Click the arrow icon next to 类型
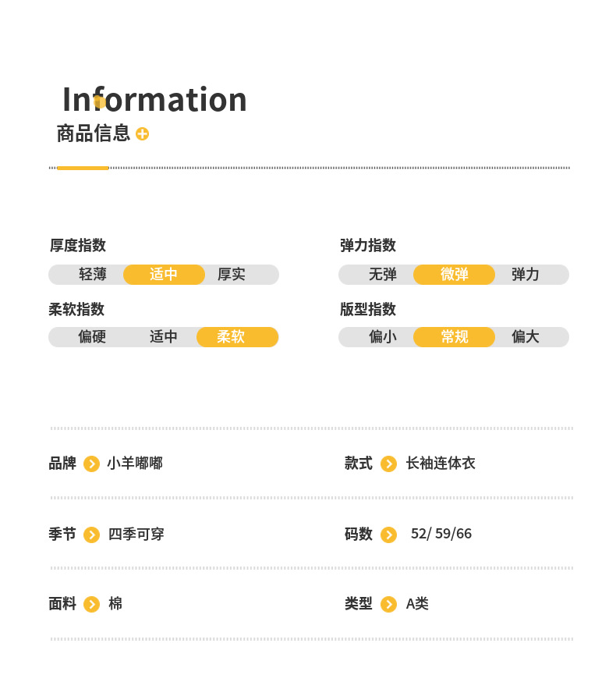This screenshot has width=616, height=675. pos(388,604)
